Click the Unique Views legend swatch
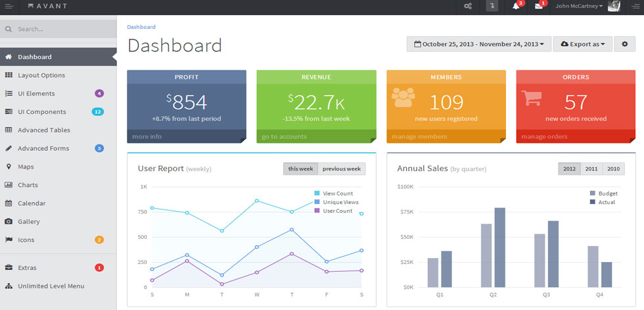This screenshot has height=310, width=644. click(317, 202)
